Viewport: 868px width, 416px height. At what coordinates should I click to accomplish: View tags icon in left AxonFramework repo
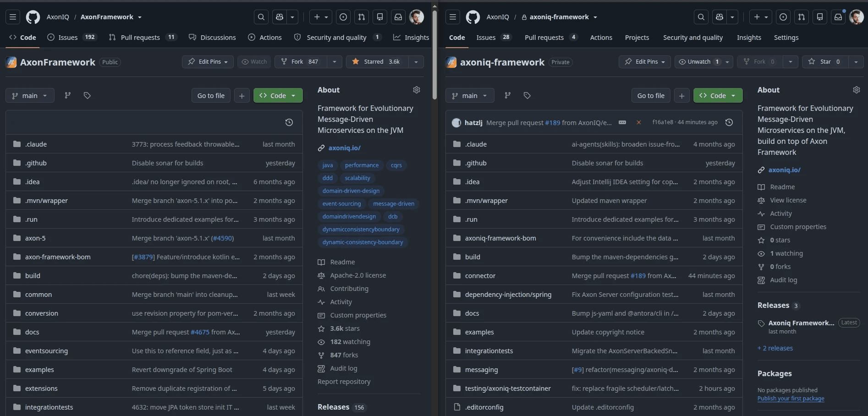[x=87, y=95]
